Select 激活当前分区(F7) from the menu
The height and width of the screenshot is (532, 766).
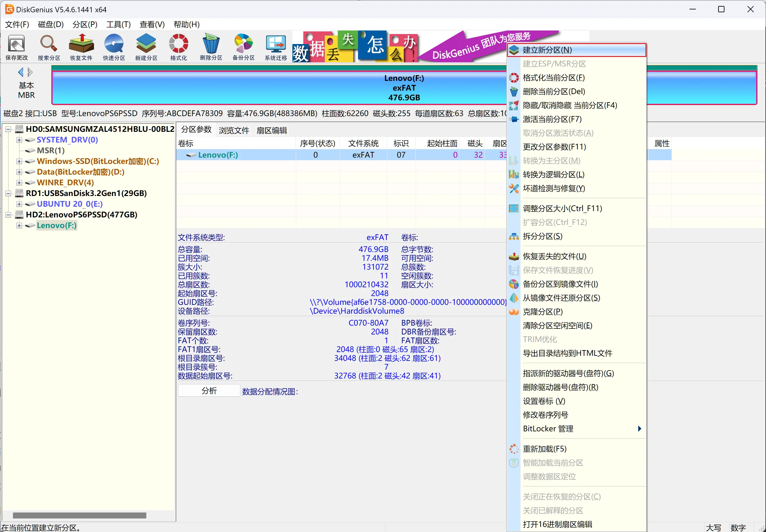coord(576,119)
